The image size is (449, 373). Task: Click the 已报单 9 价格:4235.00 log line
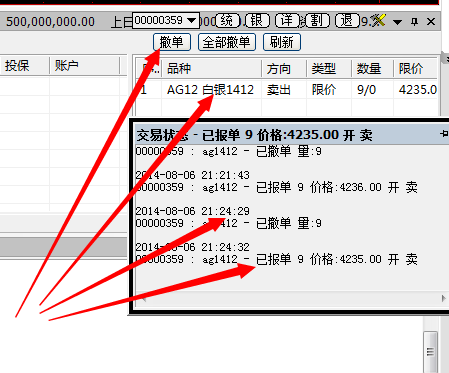277,259
